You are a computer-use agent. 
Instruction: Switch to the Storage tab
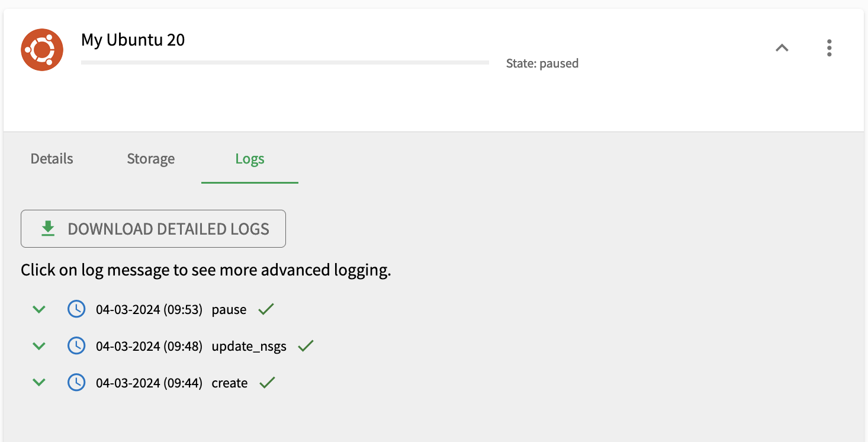151,159
